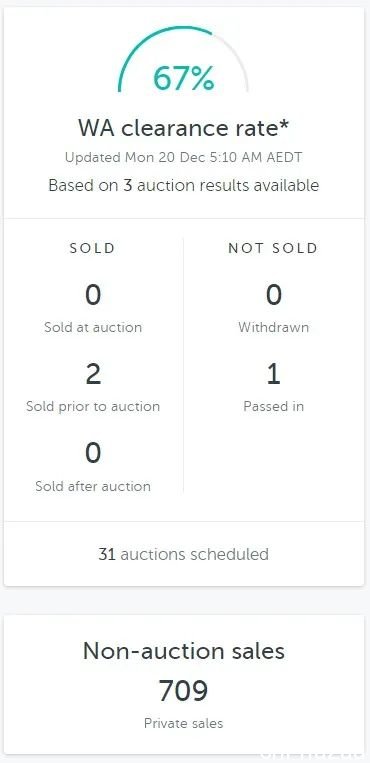Viewport: 370px width, 763px height.
Task: Click the 'Private sales' label
Action: coord(184,723)
